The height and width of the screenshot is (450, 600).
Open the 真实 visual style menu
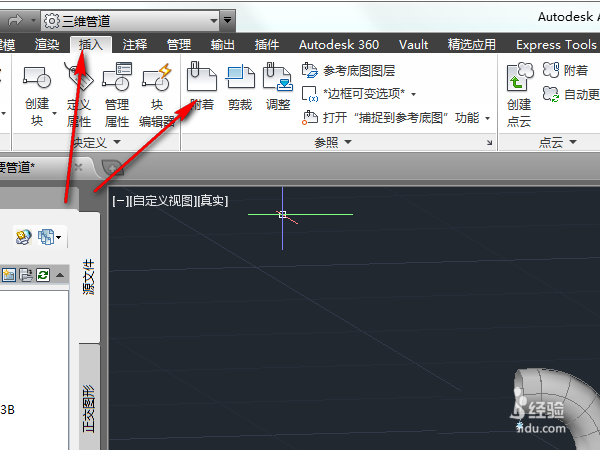click(212, 201)
